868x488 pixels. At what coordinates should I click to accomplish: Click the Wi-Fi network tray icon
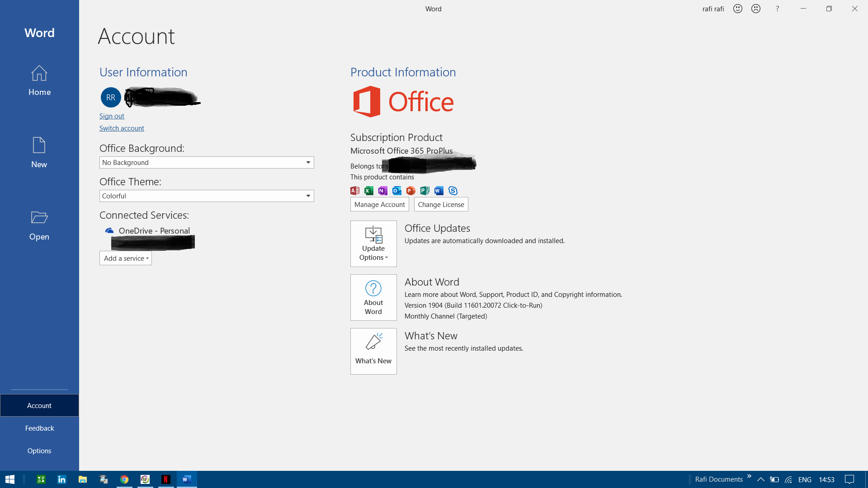[x=788, y=479]
